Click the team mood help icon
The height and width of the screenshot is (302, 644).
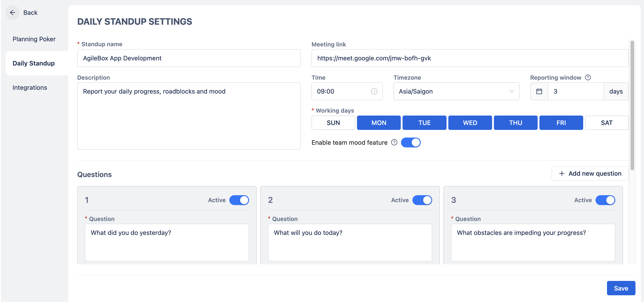point(394,142)
